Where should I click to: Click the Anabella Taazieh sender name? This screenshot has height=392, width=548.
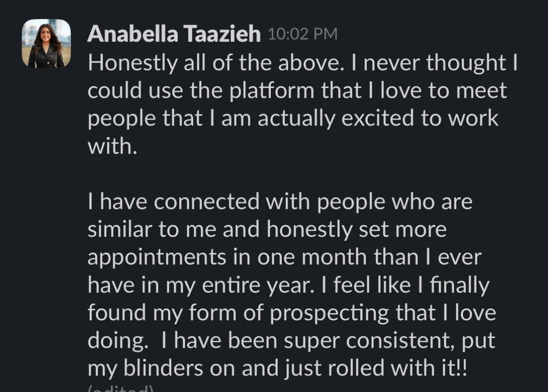174,35
